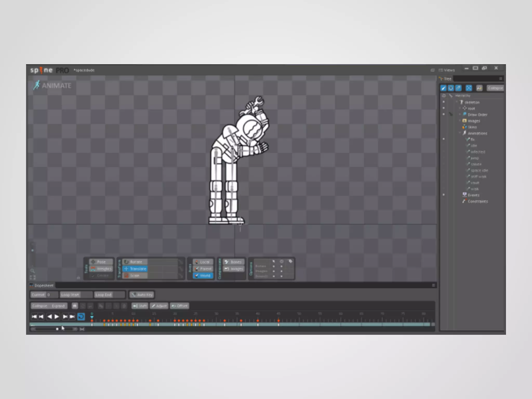The height and width of the screenshot is (399, 532).
Task: Select the Rotate transform tool
Action: coord(135,262)
